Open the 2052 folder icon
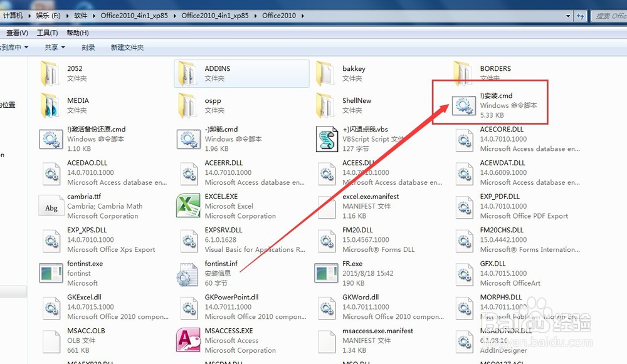 tap(50, 73)
